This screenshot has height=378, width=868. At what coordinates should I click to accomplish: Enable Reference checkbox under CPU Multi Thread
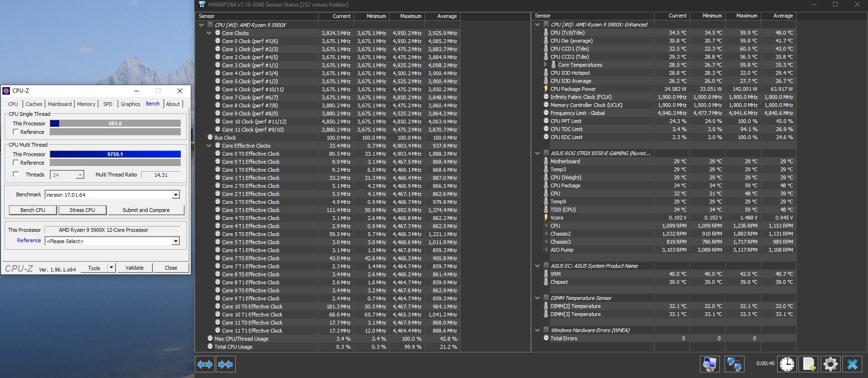tap(16, 163)
